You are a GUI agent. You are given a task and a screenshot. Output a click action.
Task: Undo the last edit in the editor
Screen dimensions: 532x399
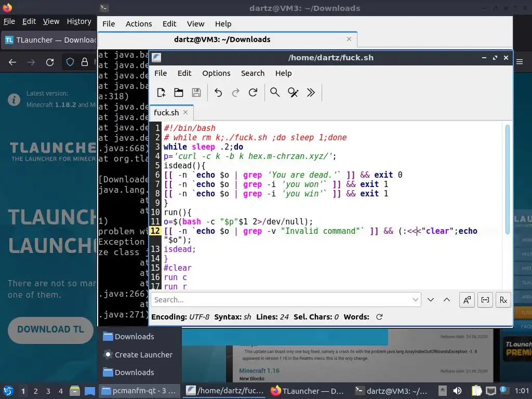pos(218,92)
